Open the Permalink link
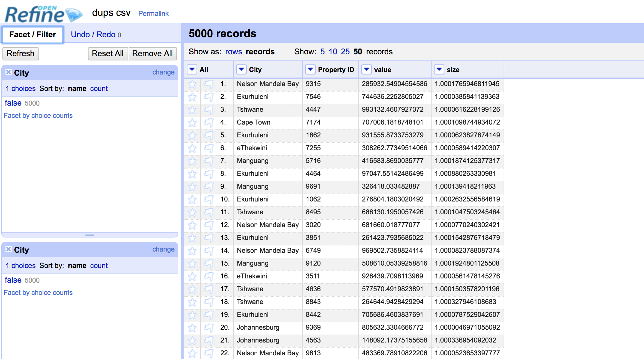 click(153, 13)
